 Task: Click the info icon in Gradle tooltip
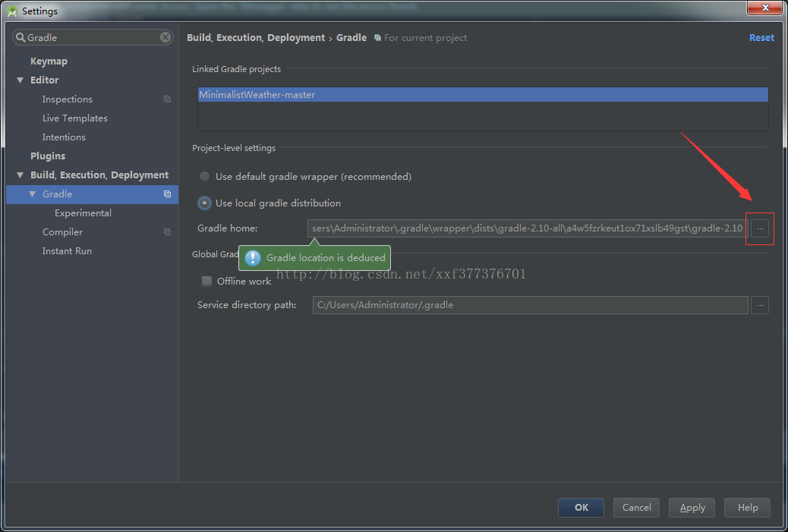click(253, 258)
